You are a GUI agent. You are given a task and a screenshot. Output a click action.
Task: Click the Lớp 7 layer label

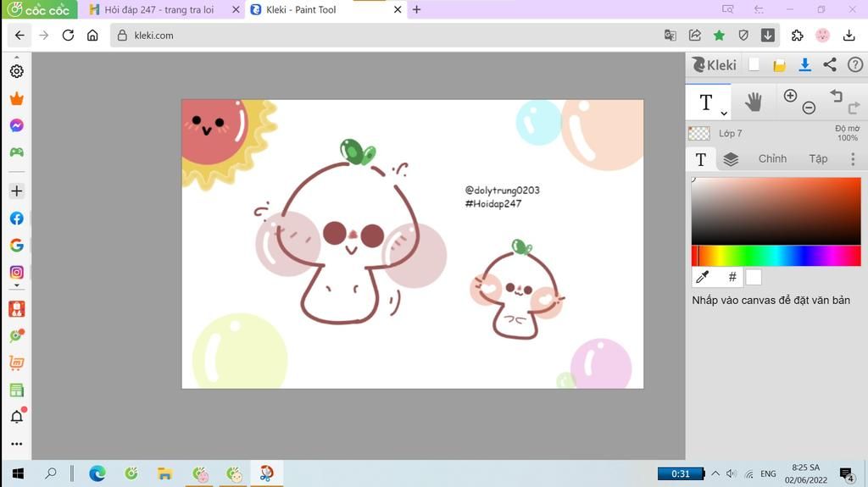[x=730, y=133]
